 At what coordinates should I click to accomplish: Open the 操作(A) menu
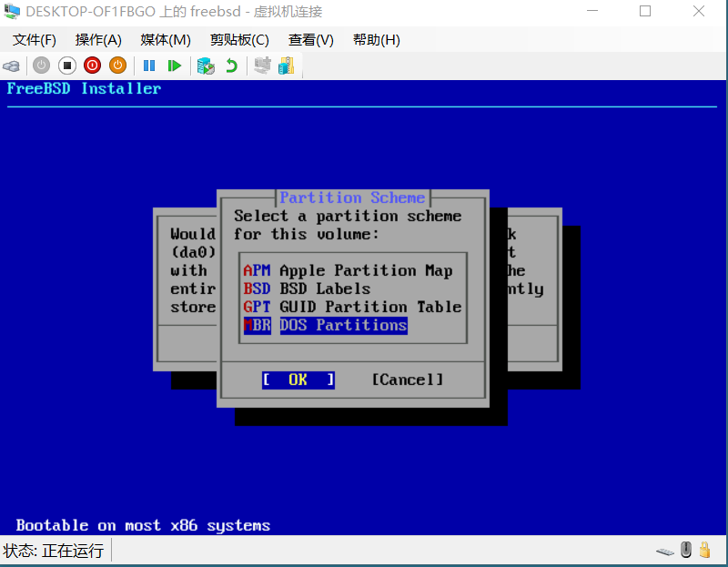[x=98, y=40]
